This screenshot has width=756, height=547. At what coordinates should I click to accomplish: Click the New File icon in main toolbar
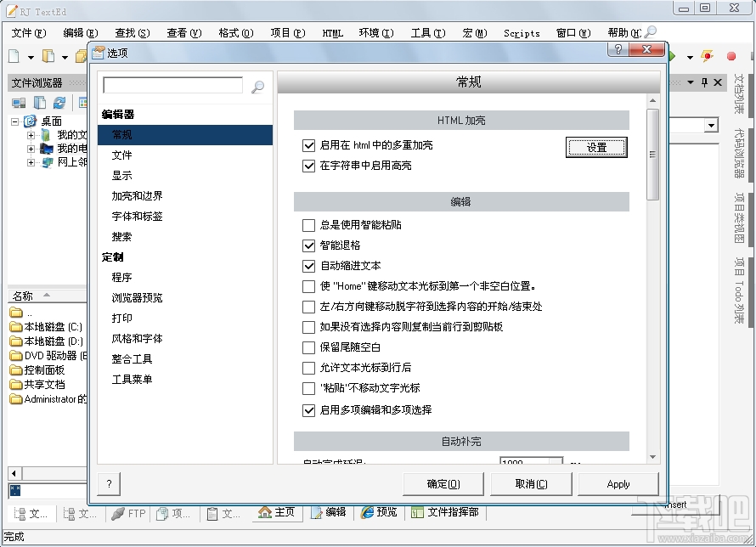click(x=14, y=56)
